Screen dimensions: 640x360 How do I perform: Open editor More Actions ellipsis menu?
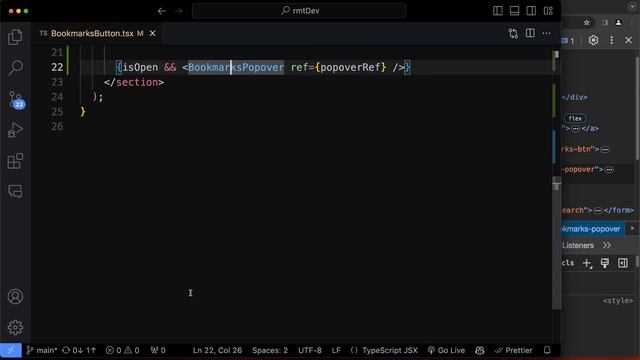[547, 33]
